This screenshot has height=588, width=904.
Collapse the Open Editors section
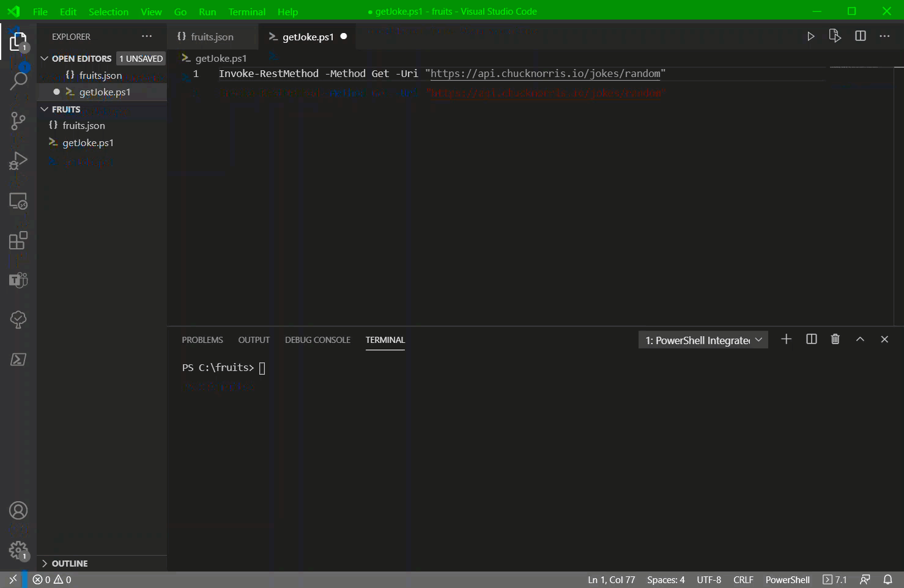[x=45, y=59]
